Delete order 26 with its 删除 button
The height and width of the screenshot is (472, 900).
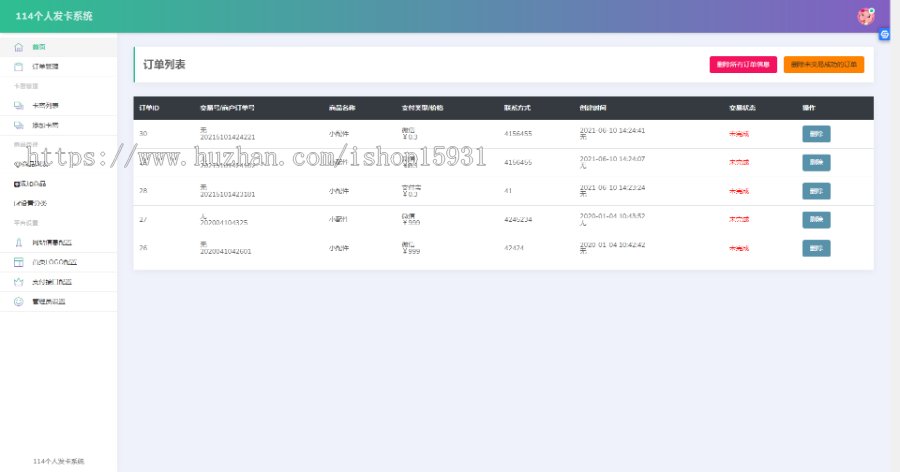pyautogui.click(x=816, y=248)
